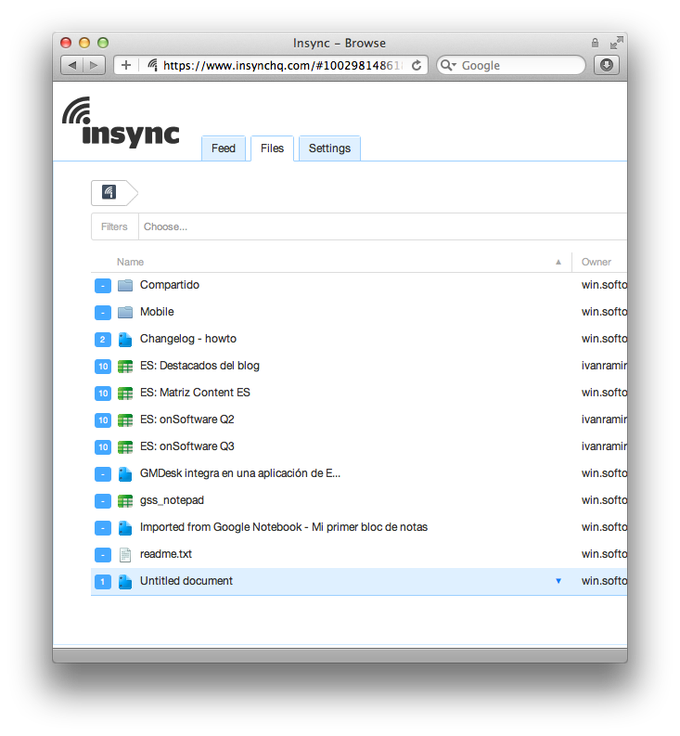The image size is (680, 736).
Task: Select ES: Matriz Content ES file name
Action: click(x=195, y=392)
